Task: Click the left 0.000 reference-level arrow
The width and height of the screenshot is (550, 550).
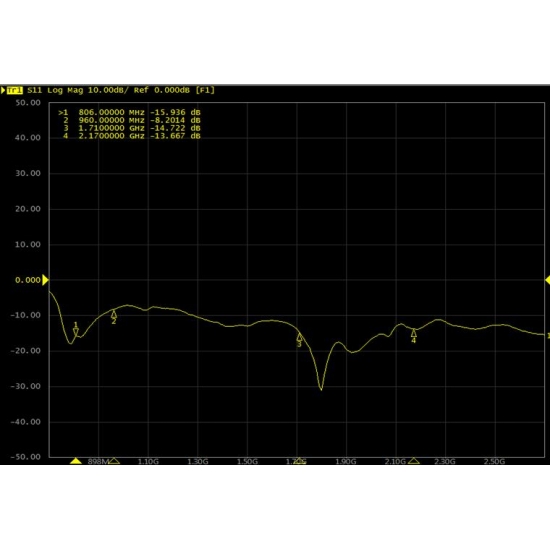Action: pos(45,280)
